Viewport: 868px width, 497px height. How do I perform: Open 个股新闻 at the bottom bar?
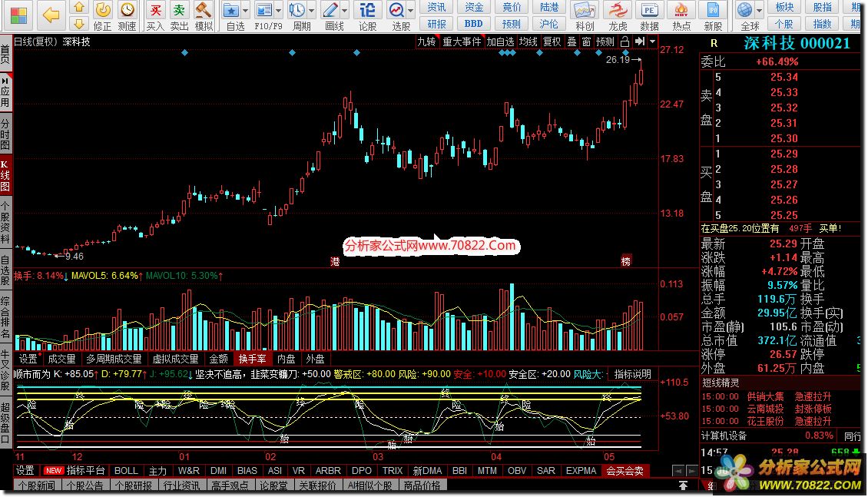pos(37,485)
